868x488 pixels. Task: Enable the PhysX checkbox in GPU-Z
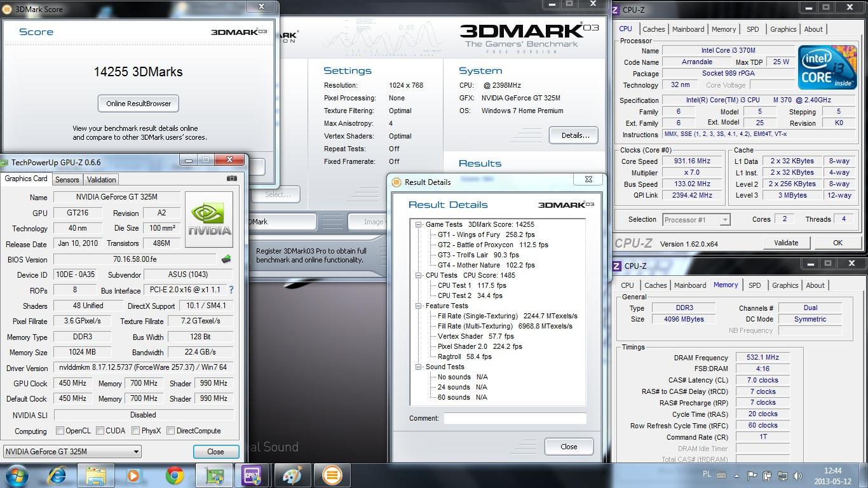click(x=135, y=430)
